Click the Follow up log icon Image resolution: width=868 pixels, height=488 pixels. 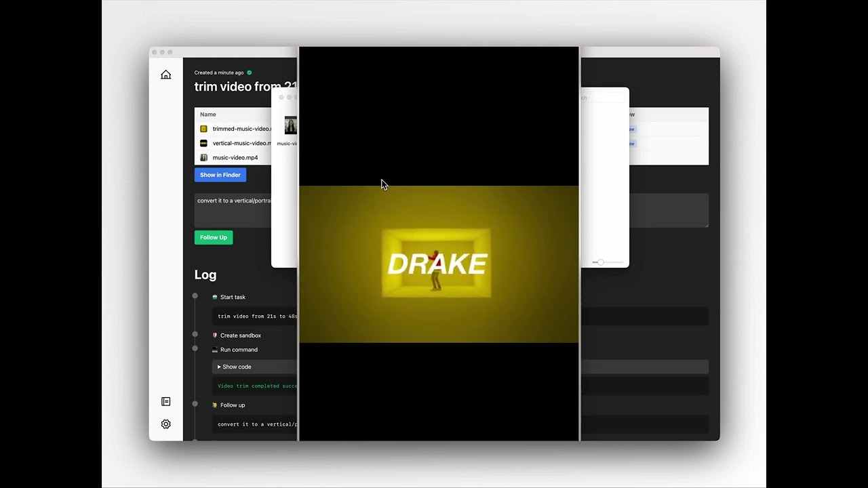point(215,405)
